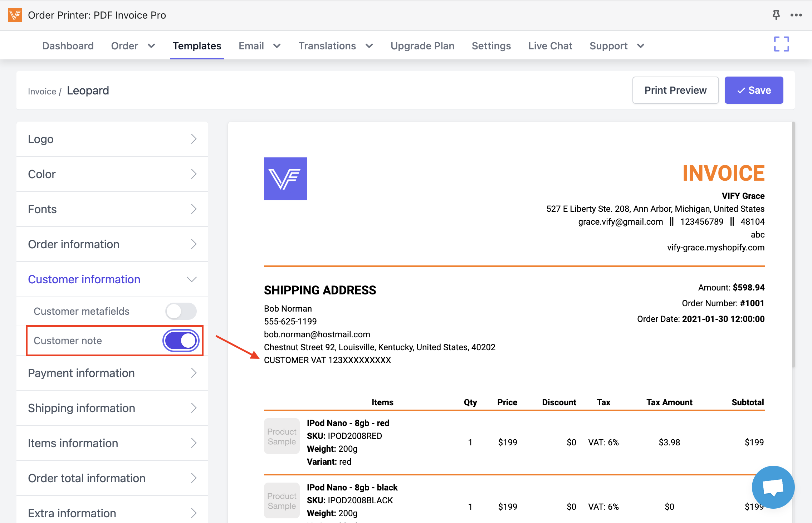Open the live chat bubble widget
Screen dimensions: 812x523
coord(773,487)
